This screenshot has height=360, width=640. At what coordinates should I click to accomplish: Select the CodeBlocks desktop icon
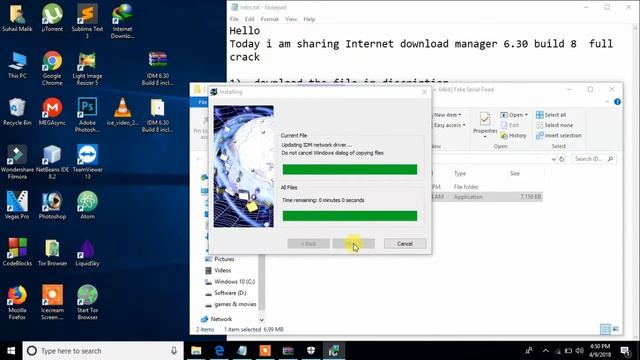[17, 252]
